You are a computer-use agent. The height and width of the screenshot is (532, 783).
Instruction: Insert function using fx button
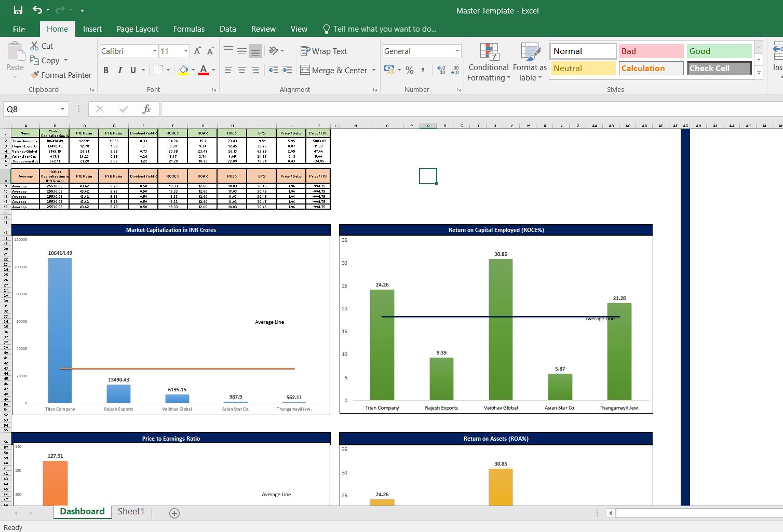click(146, 109)
